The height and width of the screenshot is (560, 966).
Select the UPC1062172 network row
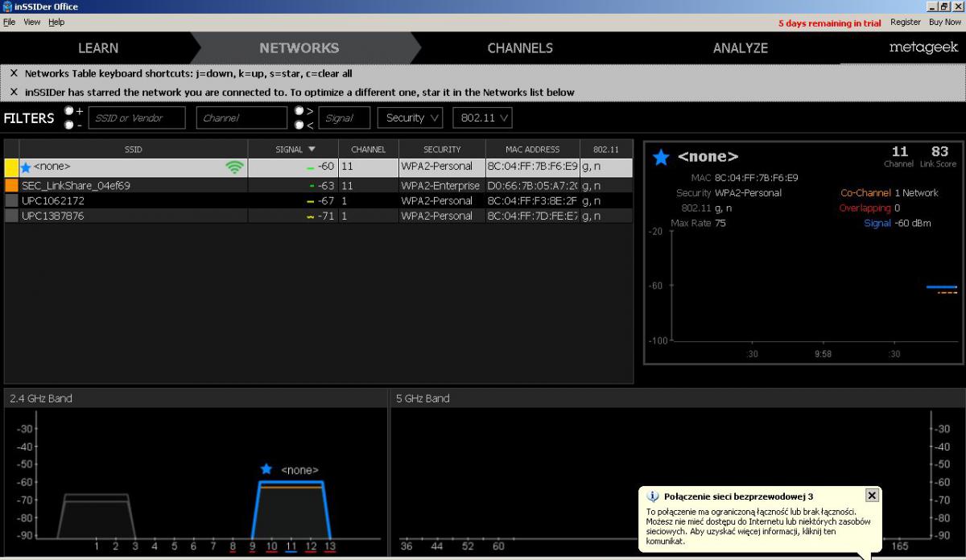[x=319, y=201]
